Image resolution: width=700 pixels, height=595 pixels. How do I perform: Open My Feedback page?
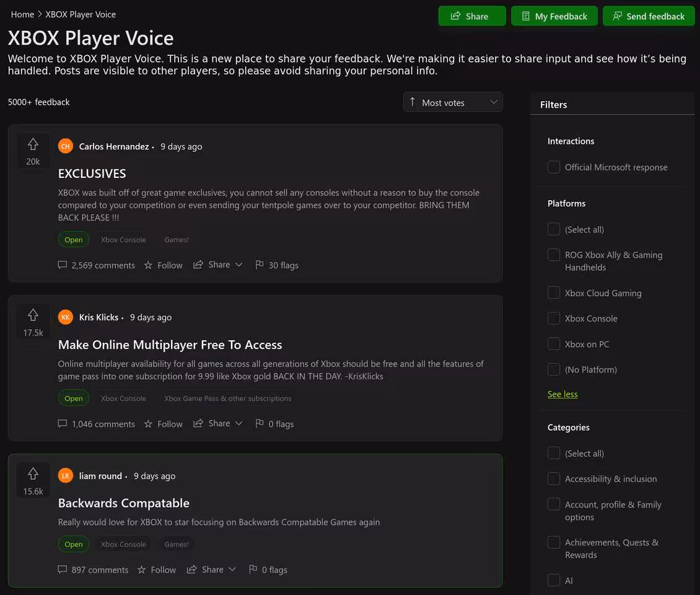pos(554,16)
